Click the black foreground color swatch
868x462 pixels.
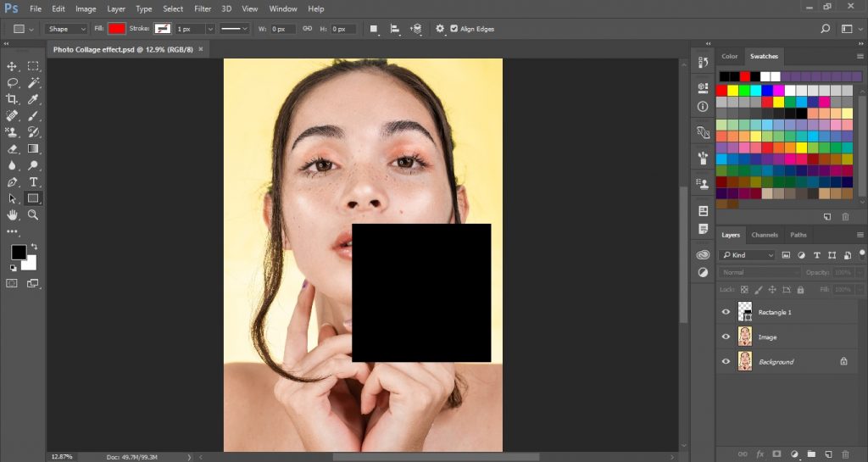coord(19,253)
